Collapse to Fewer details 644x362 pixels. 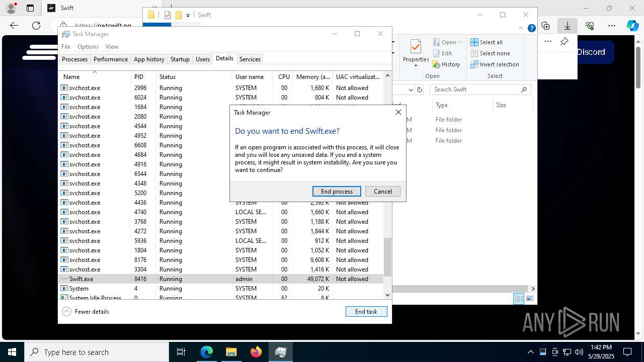point(86,311)
